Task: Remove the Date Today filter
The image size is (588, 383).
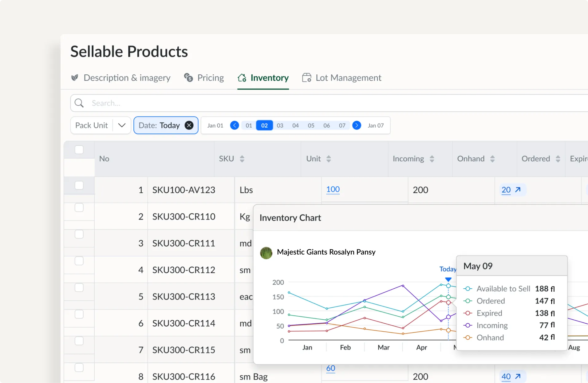Action: pyautogui.click(x=189, y=125)
